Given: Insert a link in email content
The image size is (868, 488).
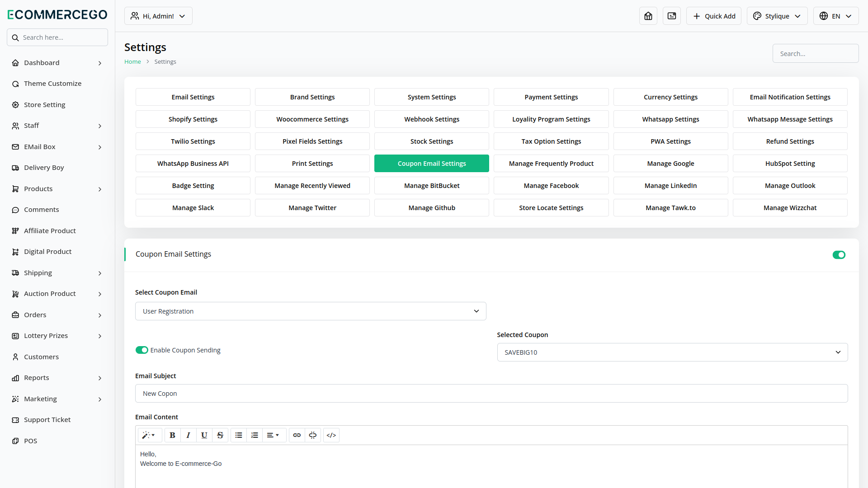Looking at the screenshot, I should tap(297, 435).
